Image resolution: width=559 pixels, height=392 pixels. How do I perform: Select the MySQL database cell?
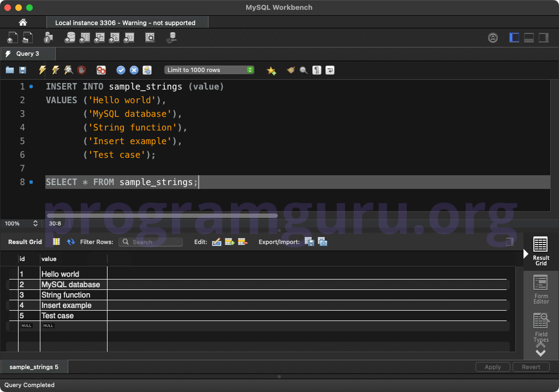74,284
